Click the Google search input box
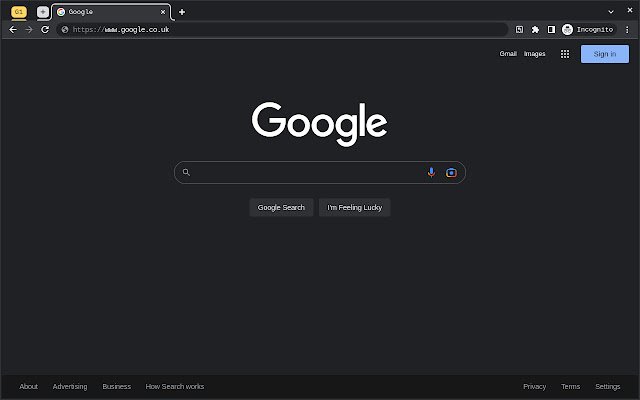 320,173
